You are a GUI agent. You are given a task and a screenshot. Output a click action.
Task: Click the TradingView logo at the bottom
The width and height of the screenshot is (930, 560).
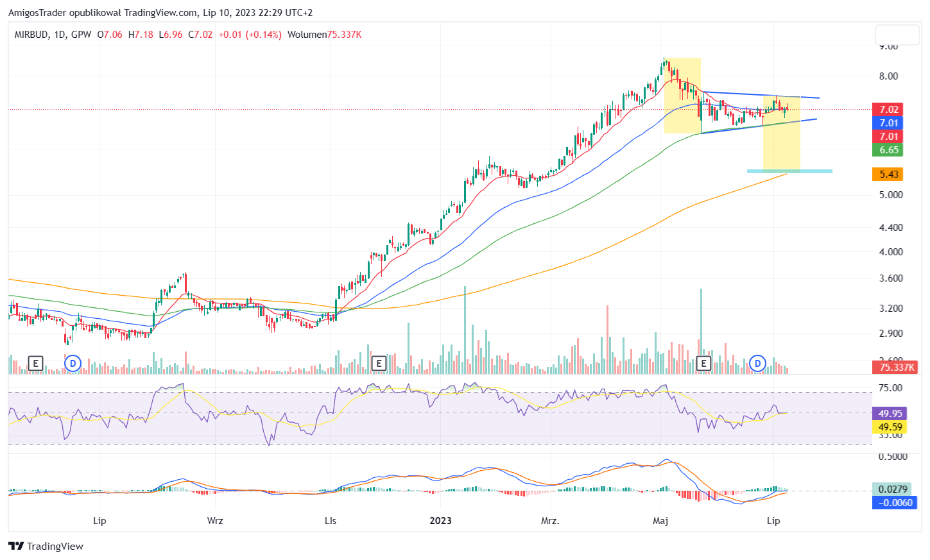click(46, 547)
